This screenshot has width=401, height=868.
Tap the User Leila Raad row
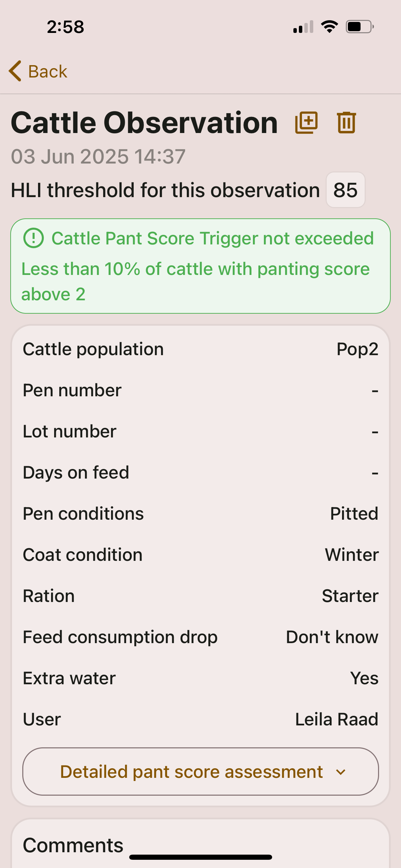pyautogui.click(x=200, y=719)
